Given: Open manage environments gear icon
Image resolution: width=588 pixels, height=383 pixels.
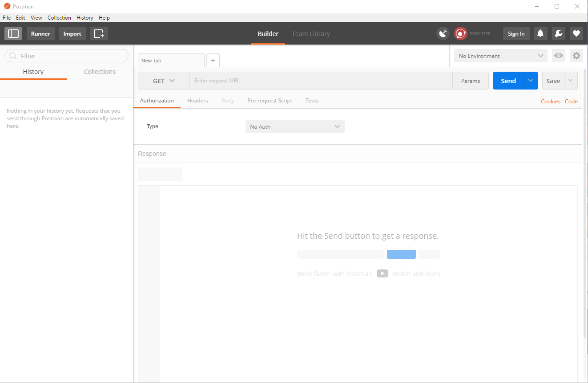Looking at the screenshot, I should tap(576, 56).
